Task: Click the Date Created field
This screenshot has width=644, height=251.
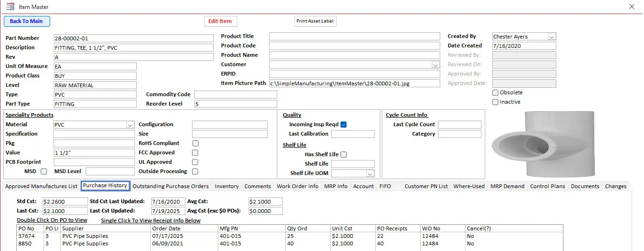Action: pyautogui.click(x=524, y=46)
